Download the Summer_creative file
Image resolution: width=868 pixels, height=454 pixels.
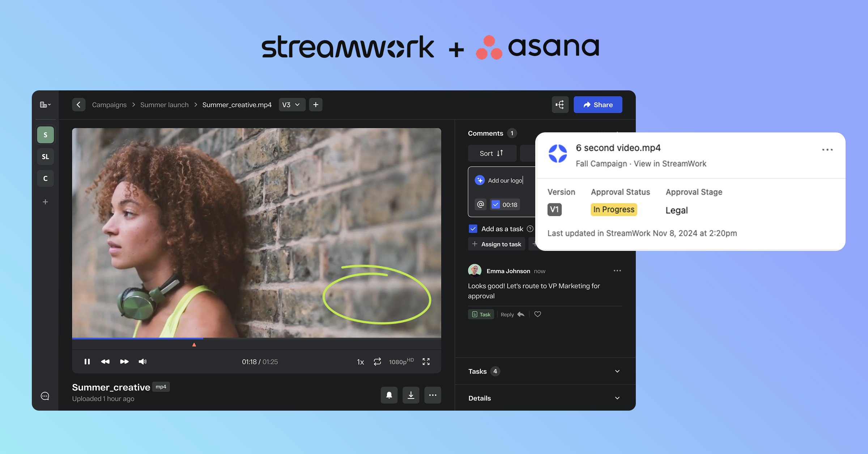(x=411, y=395)
